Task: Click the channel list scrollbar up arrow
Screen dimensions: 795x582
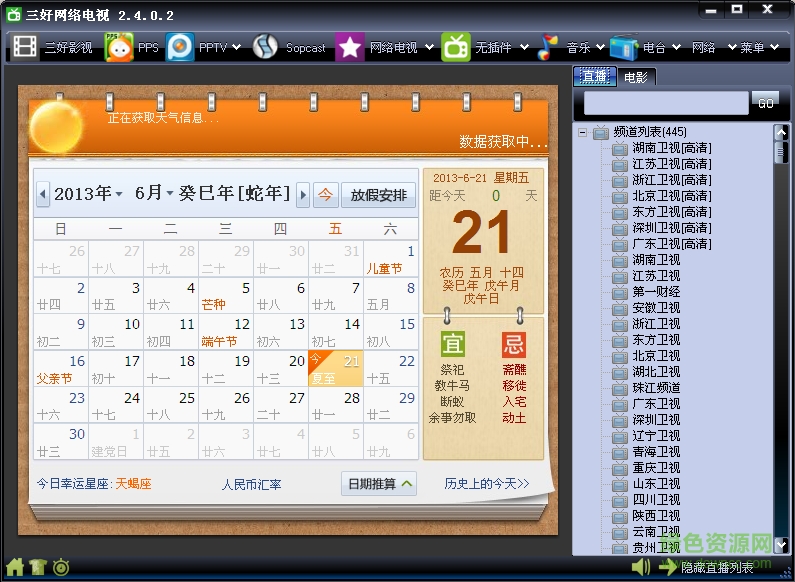Action: 781,132
